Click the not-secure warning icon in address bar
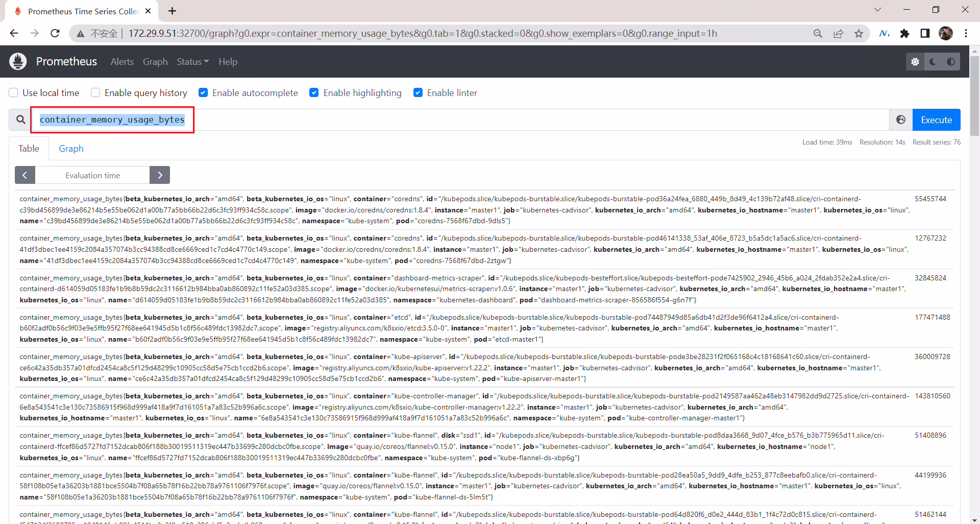The height and width of the screenshot is (524, 980). point(81,34)
